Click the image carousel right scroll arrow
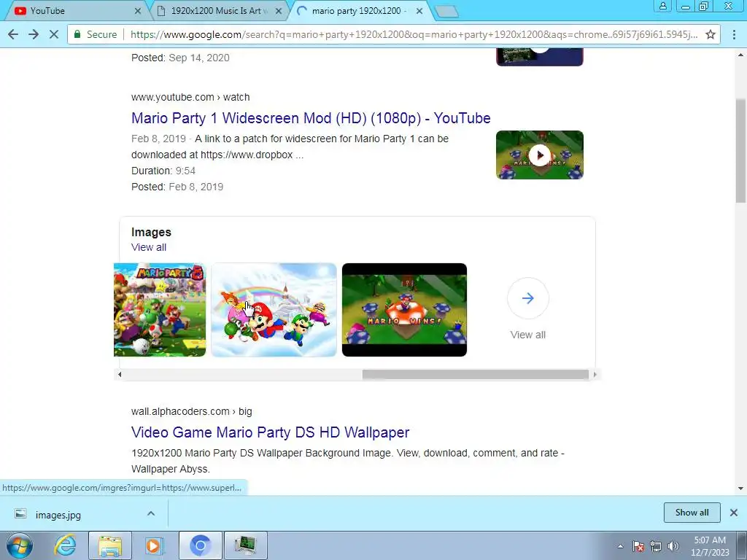The height and width of the screenshot is (560, 747). point(595,374)
